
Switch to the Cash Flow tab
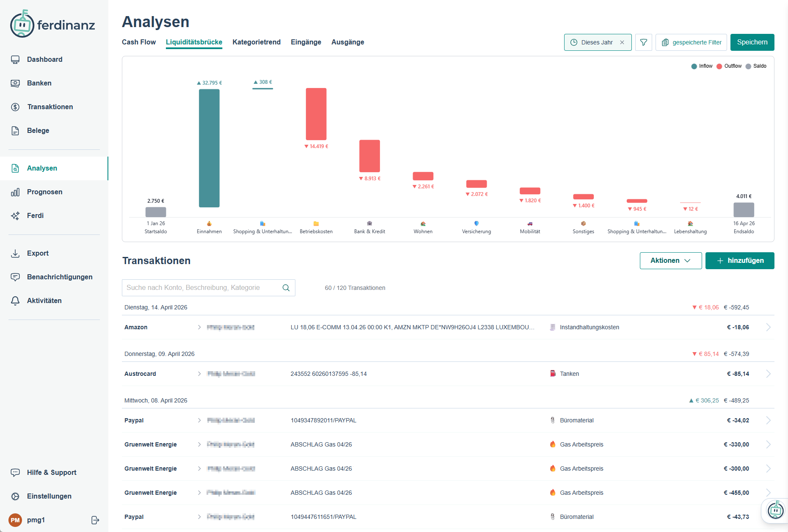coord(139,42)
